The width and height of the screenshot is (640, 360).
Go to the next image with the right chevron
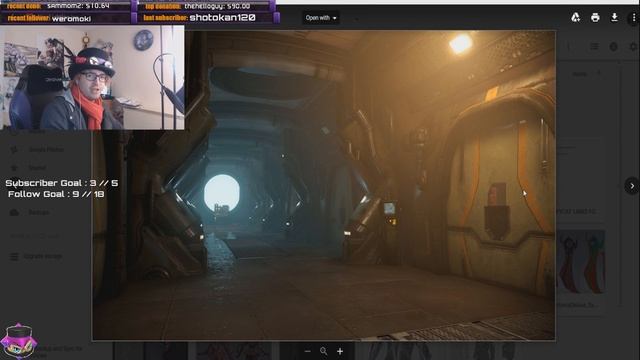point(632,186)
